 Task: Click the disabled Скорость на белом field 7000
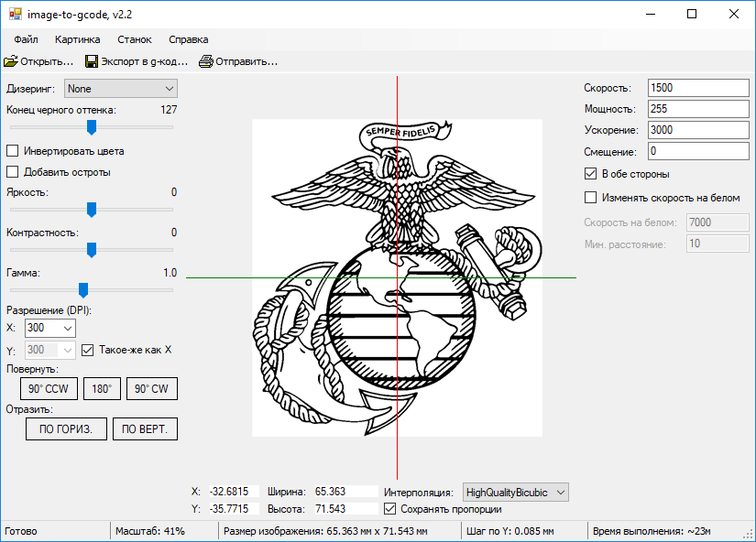(x=718, y=222)
